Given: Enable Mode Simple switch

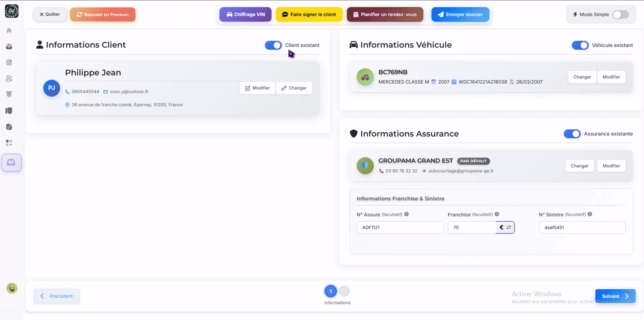Looking at the screenshot, I should point(621,15).
